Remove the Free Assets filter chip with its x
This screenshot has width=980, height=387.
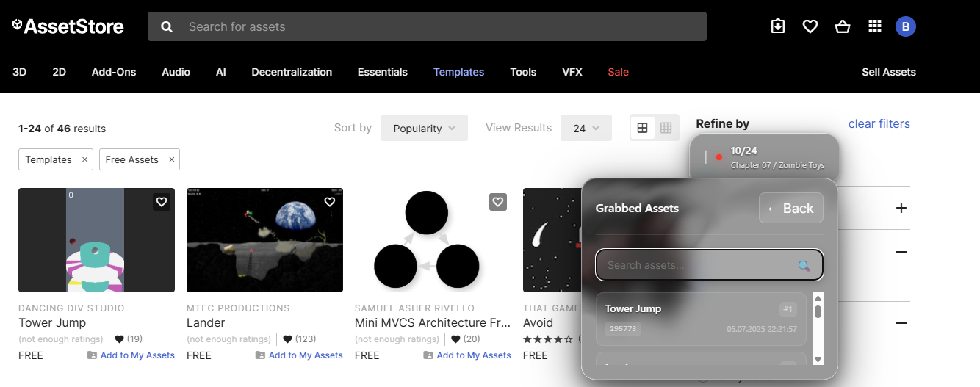pyautogui.click(x=171, y=159)
